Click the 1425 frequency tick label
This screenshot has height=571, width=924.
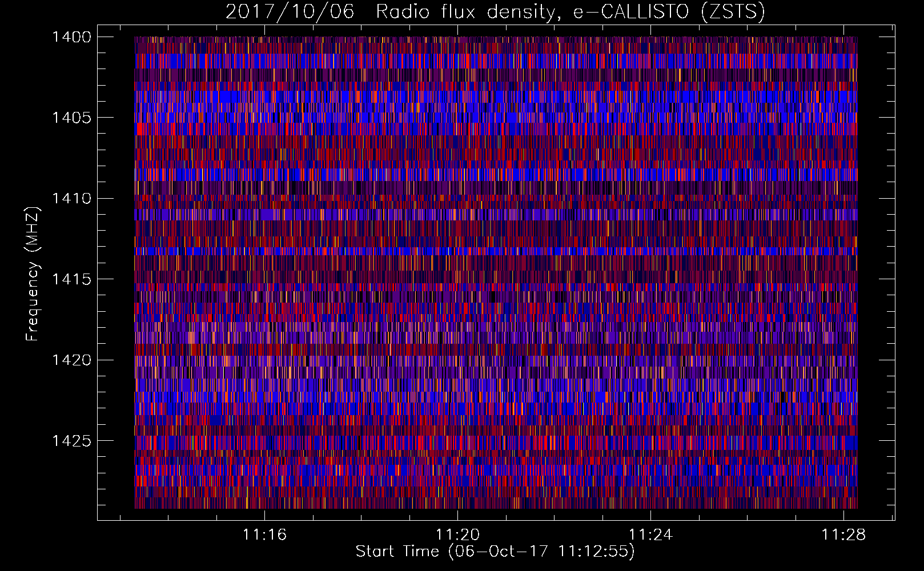point(71,441)
